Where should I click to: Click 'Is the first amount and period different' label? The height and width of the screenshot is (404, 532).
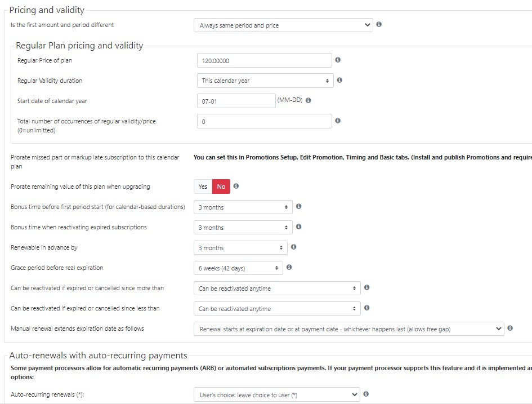point(62,25)
